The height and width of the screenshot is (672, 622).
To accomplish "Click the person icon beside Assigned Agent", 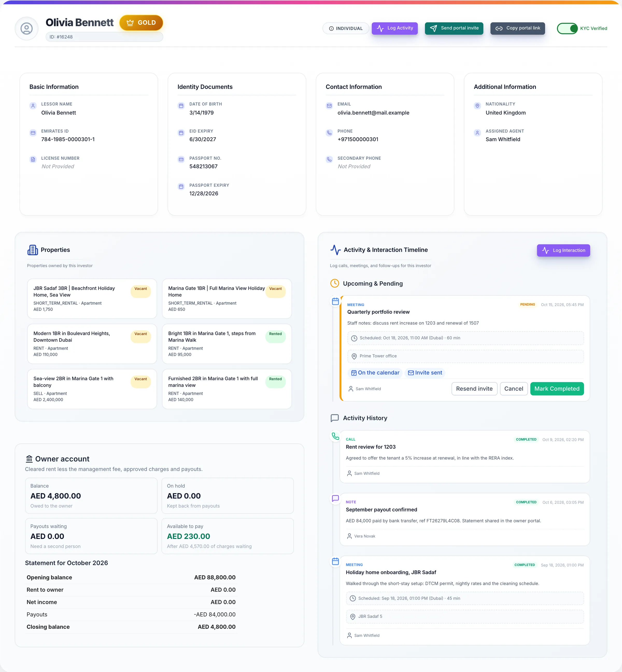I will click(477, 133).
